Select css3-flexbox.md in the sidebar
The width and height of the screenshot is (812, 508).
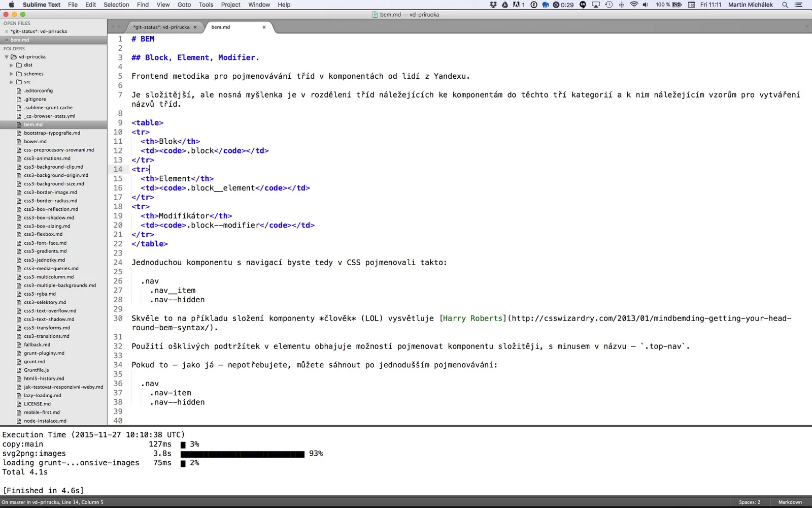pyautogui.click(x=42, y=234)
